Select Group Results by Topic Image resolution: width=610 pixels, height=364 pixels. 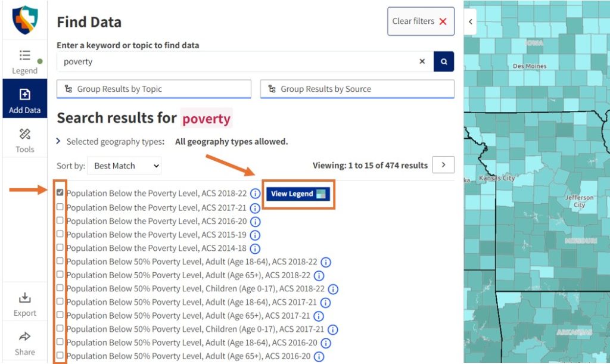point(154,89)
